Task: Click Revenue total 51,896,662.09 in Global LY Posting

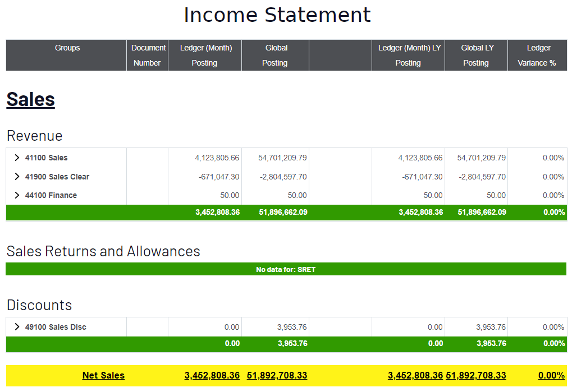Action: [x=482, y=212]
